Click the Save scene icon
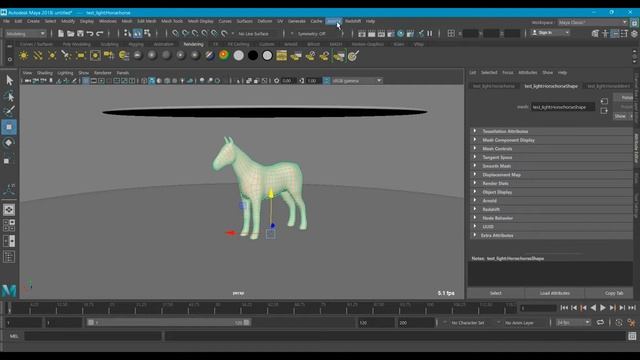 (80, 33)
